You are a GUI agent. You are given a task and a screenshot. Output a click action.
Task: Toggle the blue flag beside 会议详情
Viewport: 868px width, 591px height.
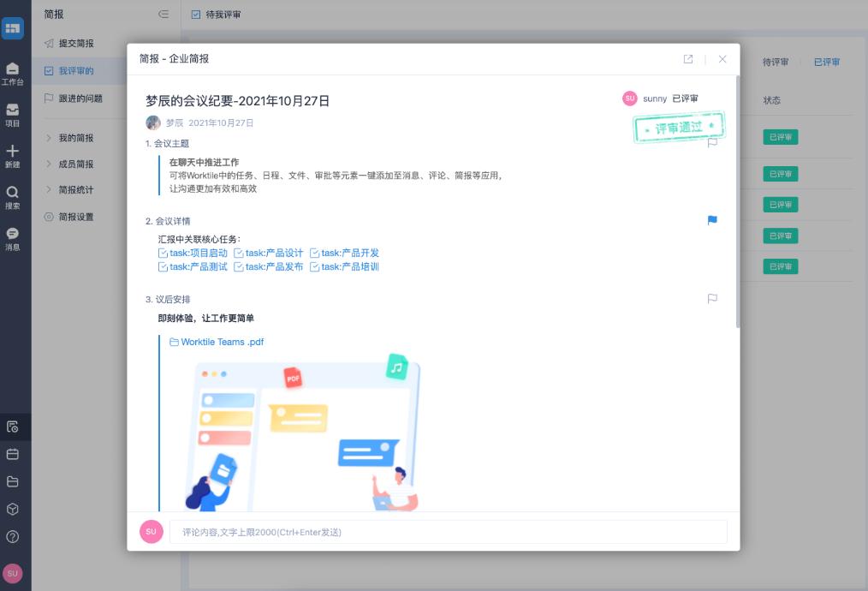point(711,219)
